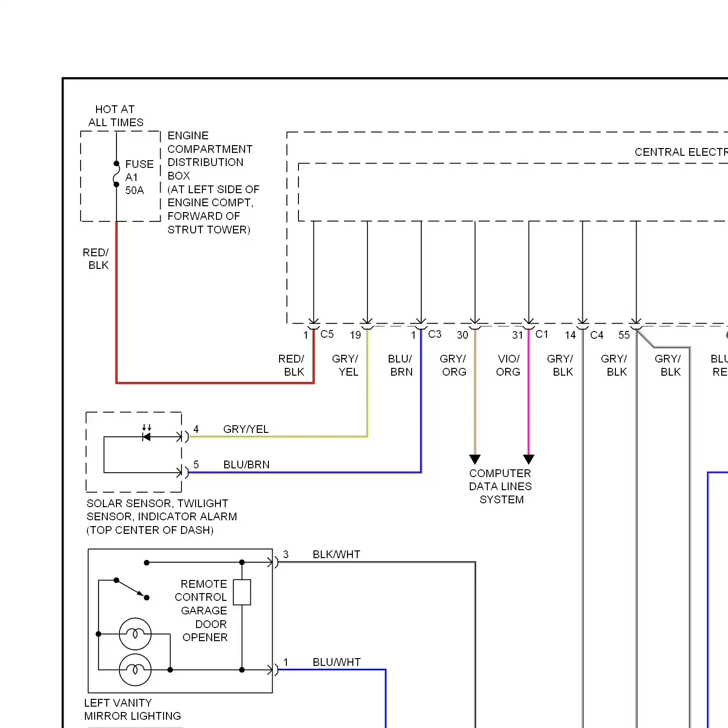Image resolution: width=728 pixels, height=728 pixels.
Task: Click pin number 14
Action: pyautogui.click(x=570, y=335)
